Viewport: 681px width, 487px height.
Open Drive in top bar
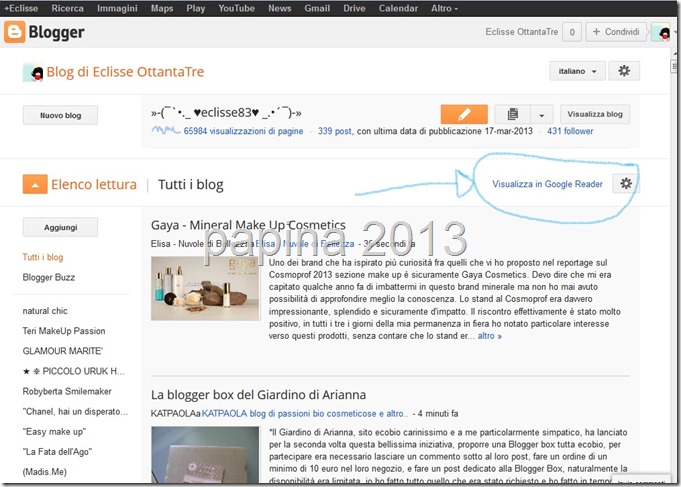coord(354,8)
